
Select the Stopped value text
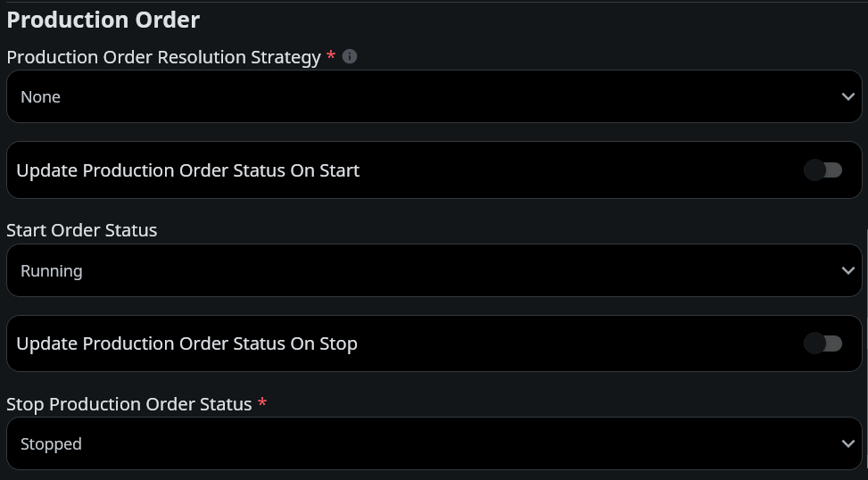tap(52, 444)
